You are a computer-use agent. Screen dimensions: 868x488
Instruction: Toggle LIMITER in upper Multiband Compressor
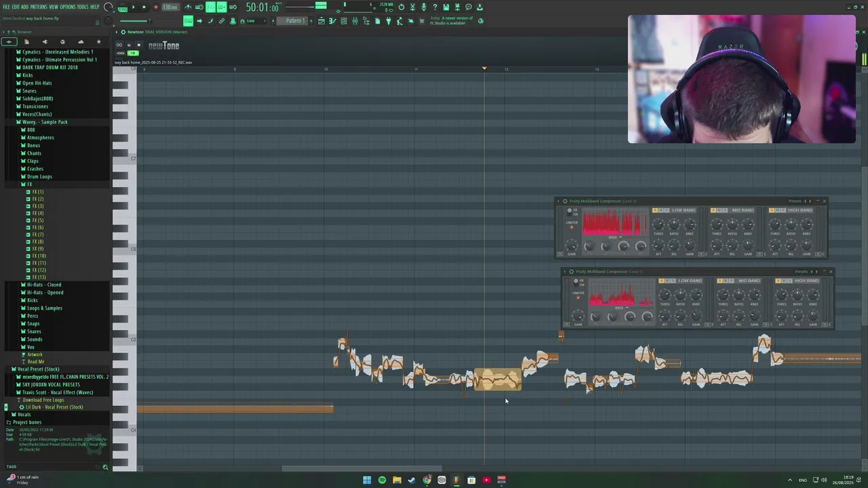pos(572,227)
